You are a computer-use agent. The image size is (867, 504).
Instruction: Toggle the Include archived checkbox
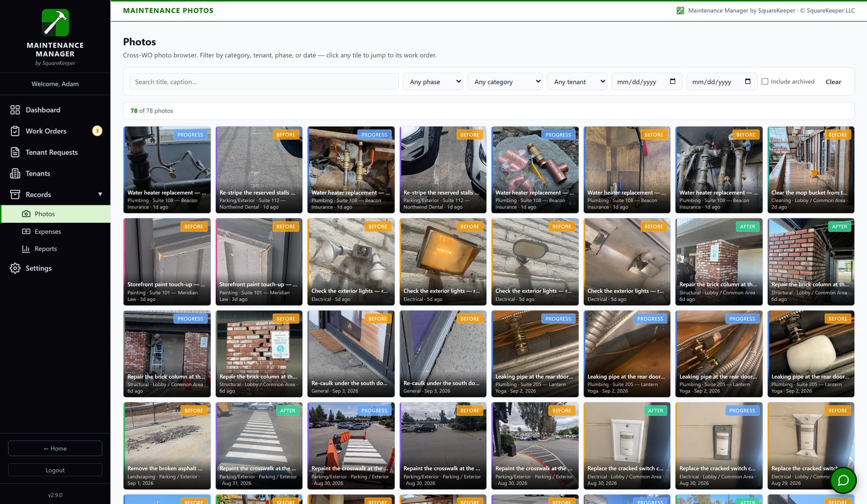pyautogui.click(x=765, y=81)
